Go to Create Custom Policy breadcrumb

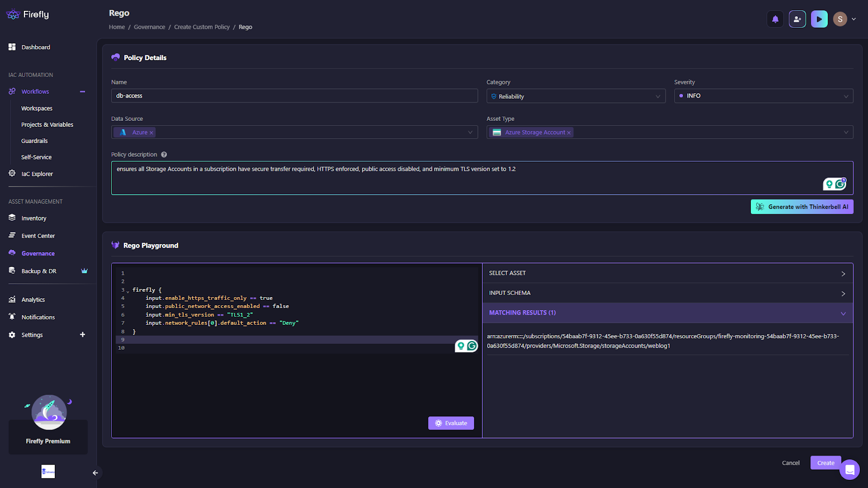[202, 27]
